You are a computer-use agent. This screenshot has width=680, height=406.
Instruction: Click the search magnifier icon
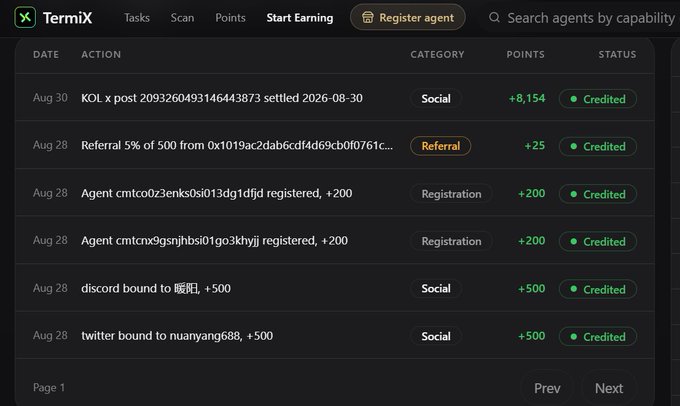click(x=494, y=17)
